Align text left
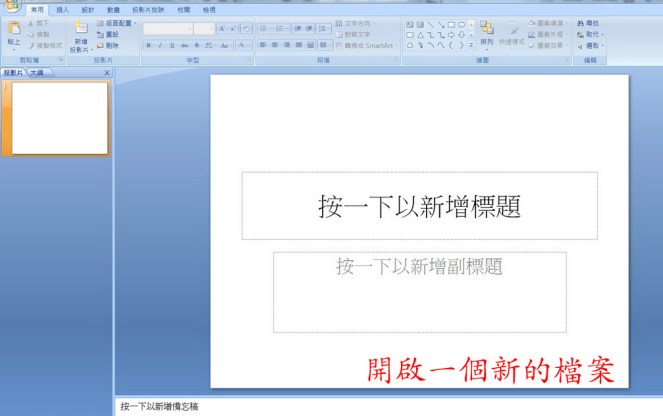The width and height of the screenshot is (663, 416). pos(263,44)
